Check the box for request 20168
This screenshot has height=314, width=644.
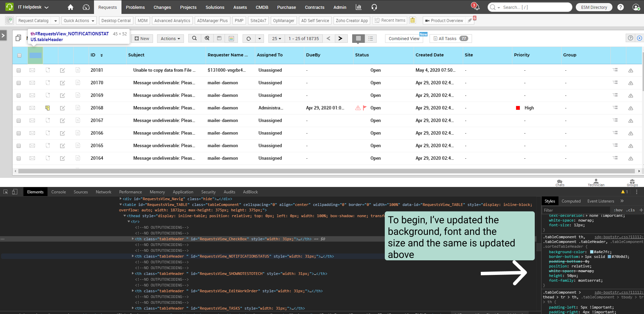[19, 108]
